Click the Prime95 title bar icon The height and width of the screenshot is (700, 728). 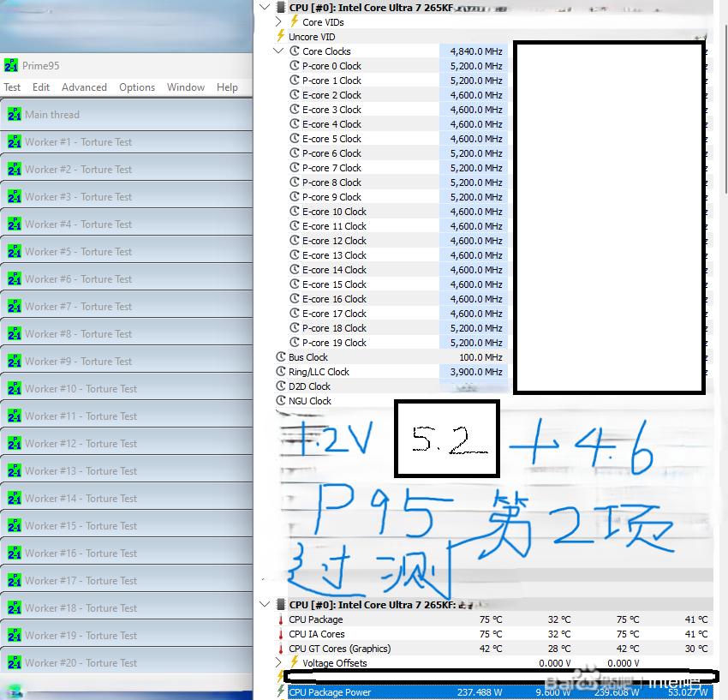click(11, 65)
